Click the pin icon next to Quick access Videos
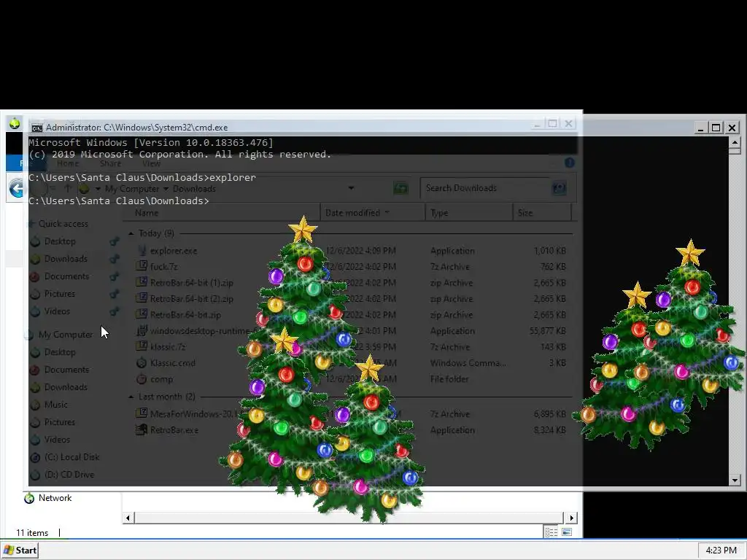The width and height of the screenshot is (747, 560). tap(114, 311)
